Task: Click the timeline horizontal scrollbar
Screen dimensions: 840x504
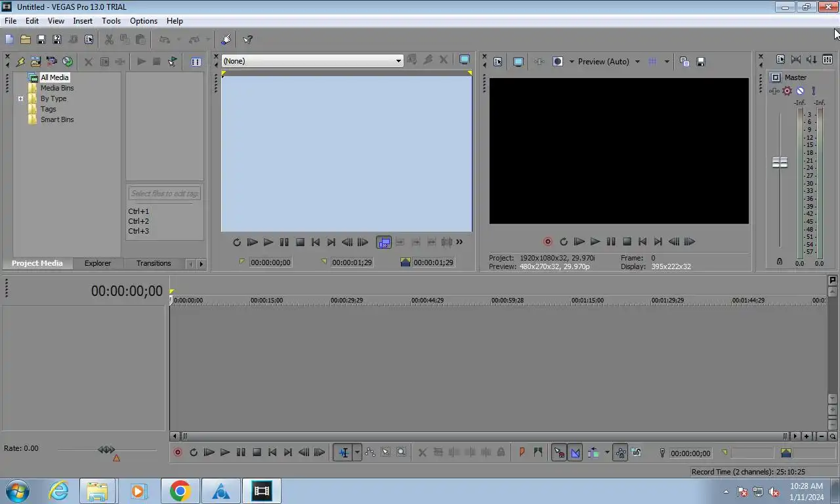Action: coord(484,436)
